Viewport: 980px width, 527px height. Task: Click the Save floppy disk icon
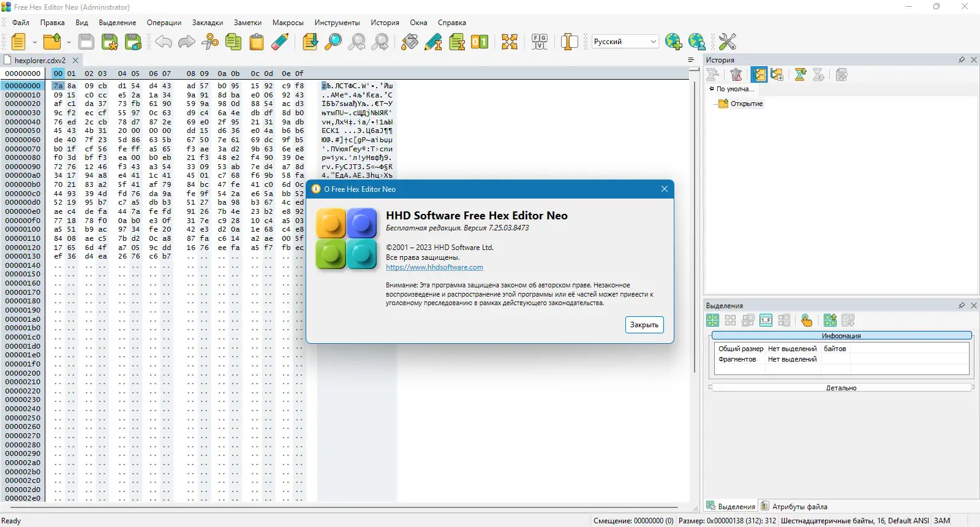86,42
